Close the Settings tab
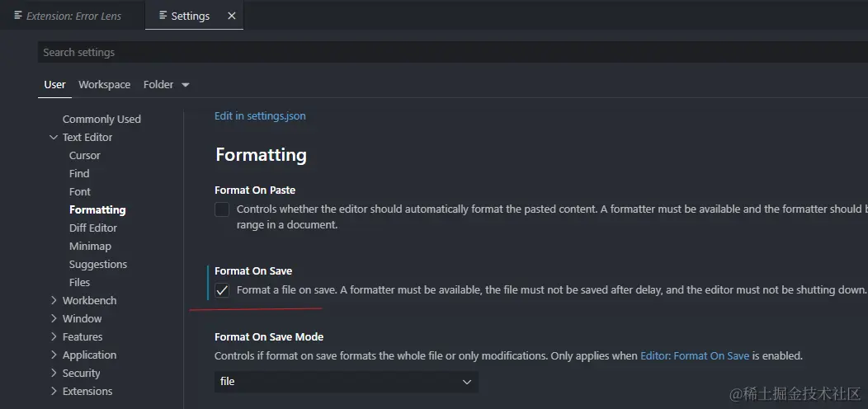Screen dimensions: 868x409 click(231, 16)
